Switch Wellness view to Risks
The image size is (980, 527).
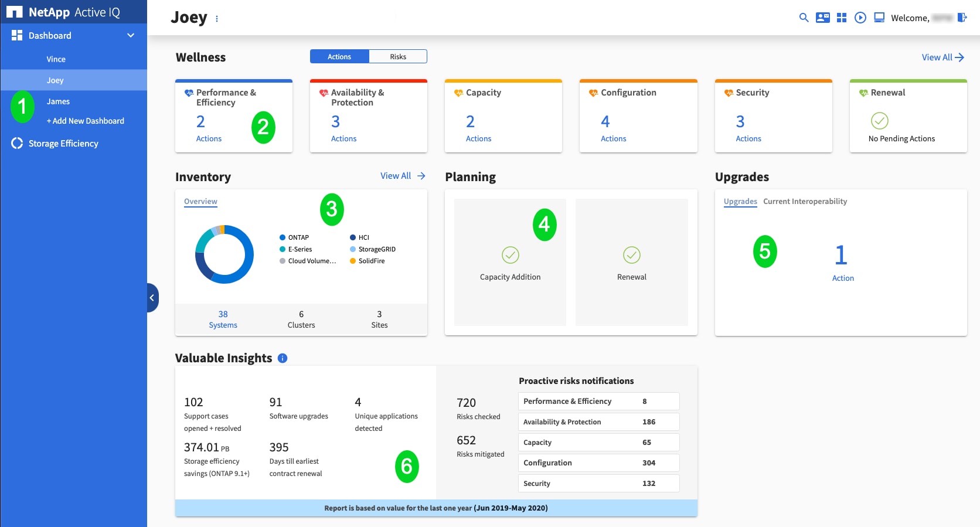(x=398, y=56)
